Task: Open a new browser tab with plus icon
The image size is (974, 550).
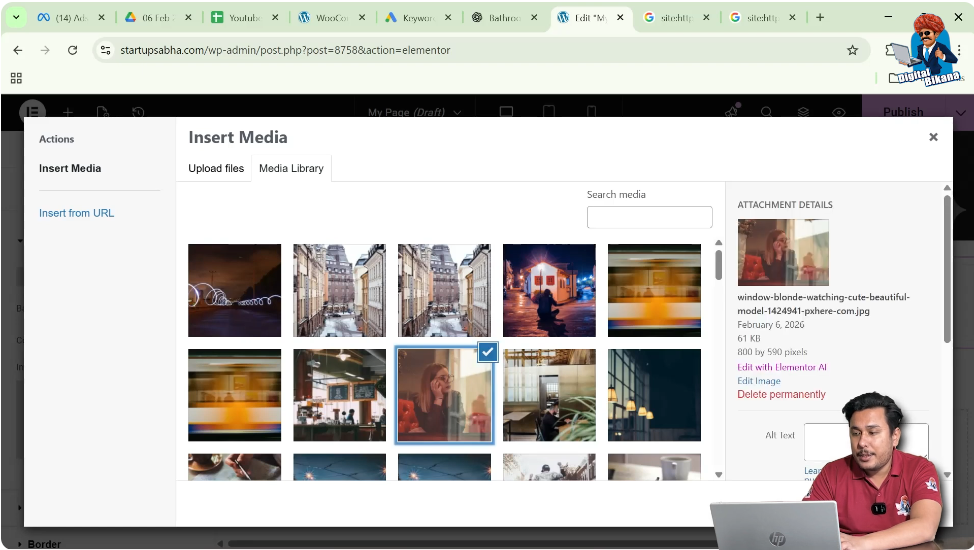Action: coord(820,17)
